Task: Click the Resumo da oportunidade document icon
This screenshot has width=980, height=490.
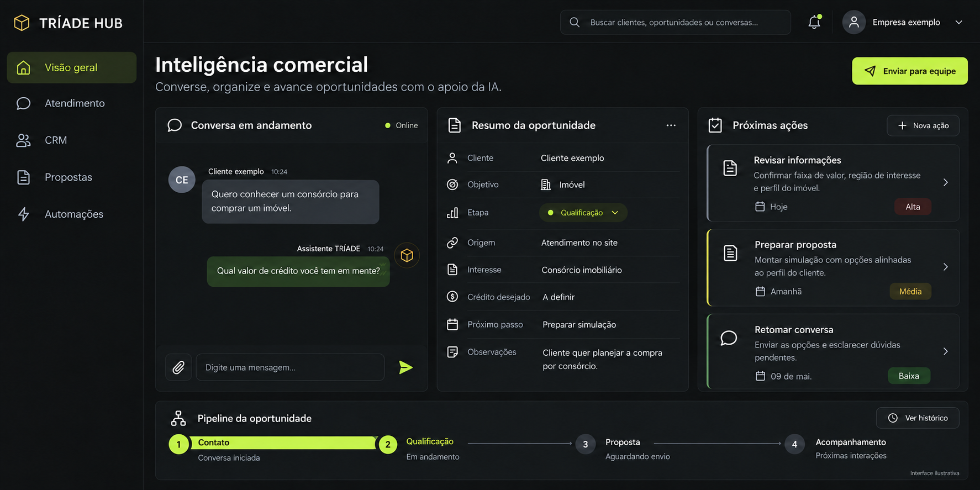Action: click(x=454, y=125)
